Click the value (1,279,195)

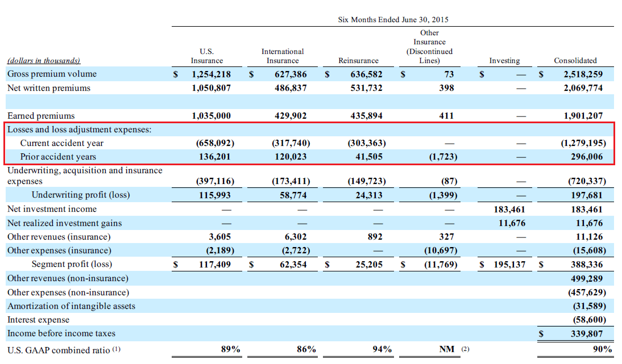click(x=583, y=143)
